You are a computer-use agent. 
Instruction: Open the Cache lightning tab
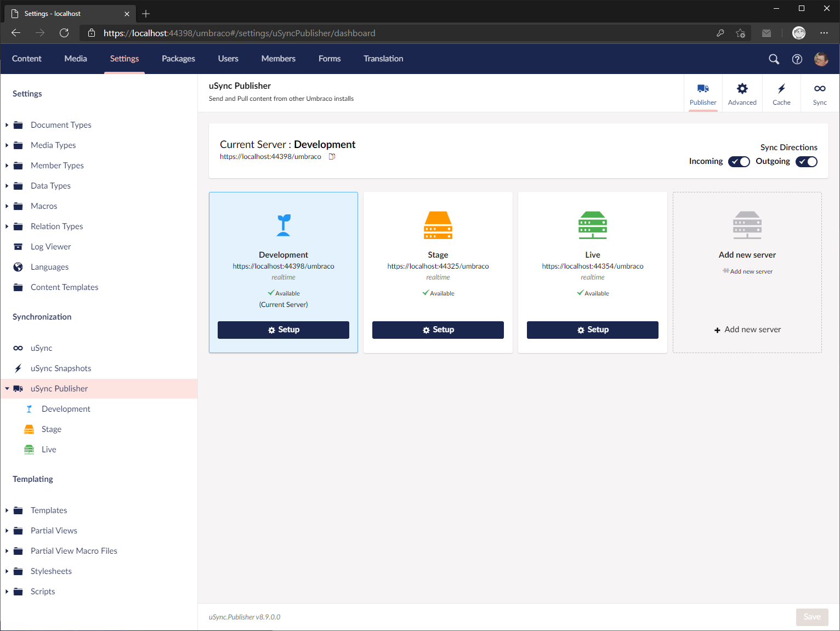pos(781,94)
